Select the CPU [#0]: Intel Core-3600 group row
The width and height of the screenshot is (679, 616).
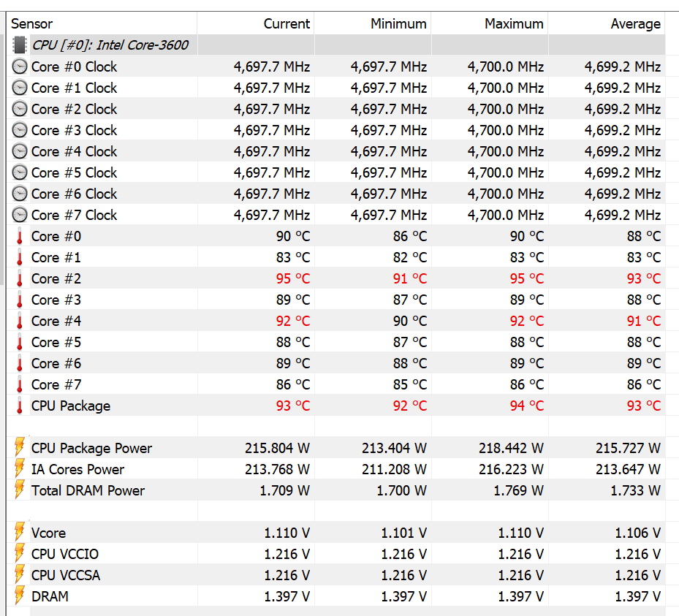336,45
